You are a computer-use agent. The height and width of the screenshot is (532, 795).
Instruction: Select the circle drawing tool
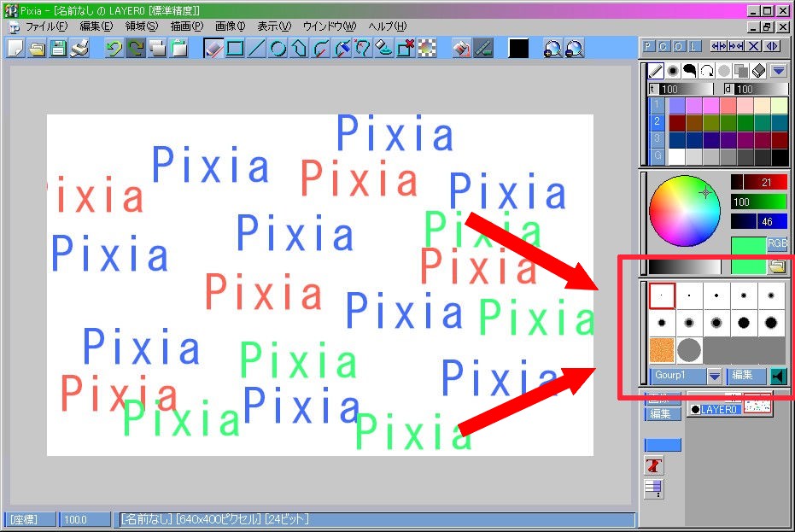click(x=278, y=49)
